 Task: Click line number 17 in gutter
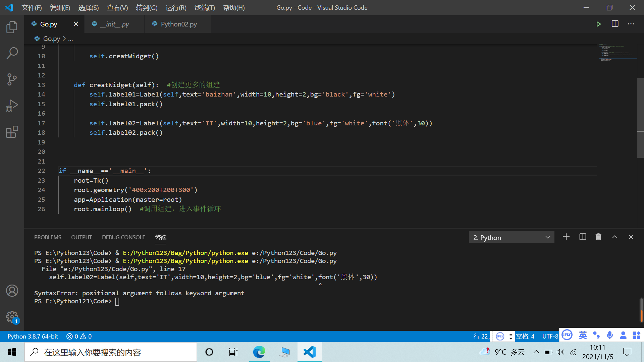(41, 123)
